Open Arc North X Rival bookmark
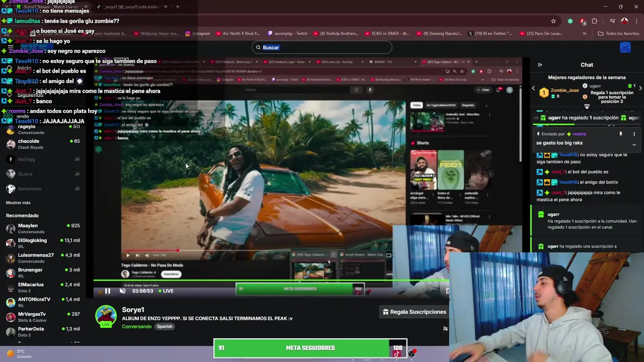644x362 pixels. [x=238, y=34]
